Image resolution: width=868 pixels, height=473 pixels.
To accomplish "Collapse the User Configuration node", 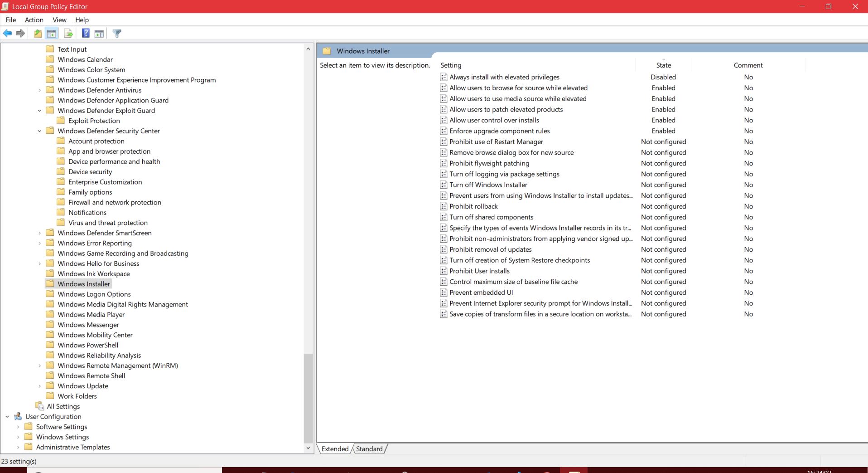I will click(7, 417).
